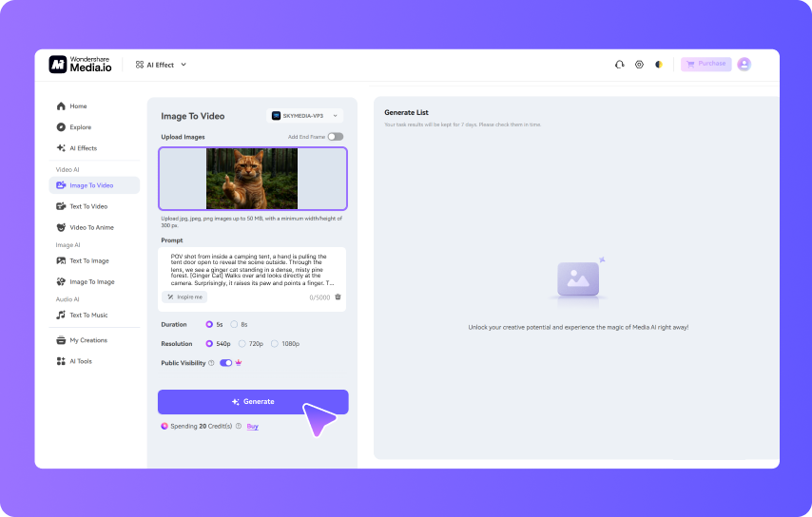Click the Video To Anime face icon

61,227
